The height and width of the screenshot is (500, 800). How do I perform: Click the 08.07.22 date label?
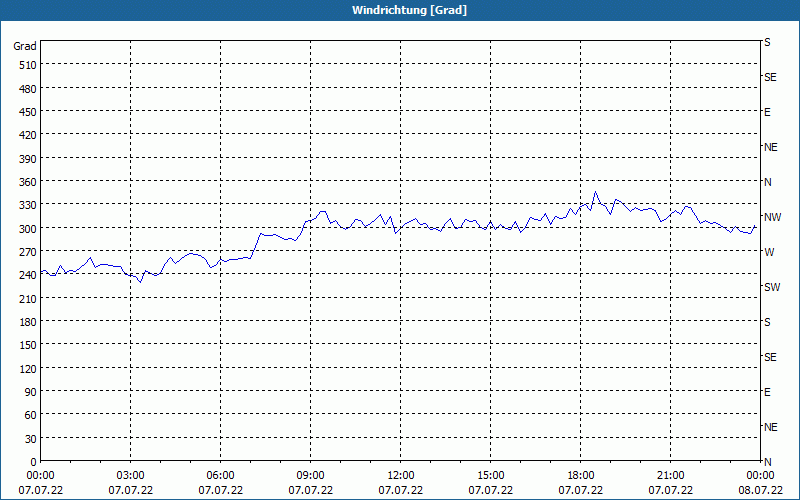[x=760, y=490]
